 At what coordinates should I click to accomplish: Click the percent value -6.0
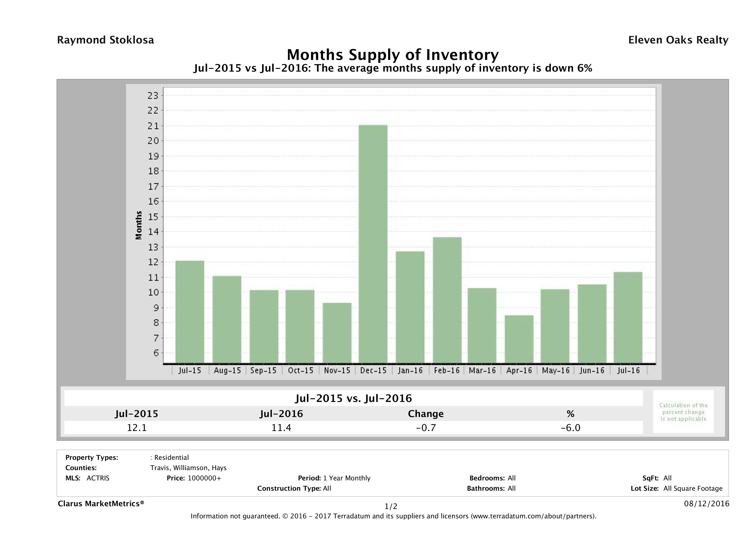570,428
